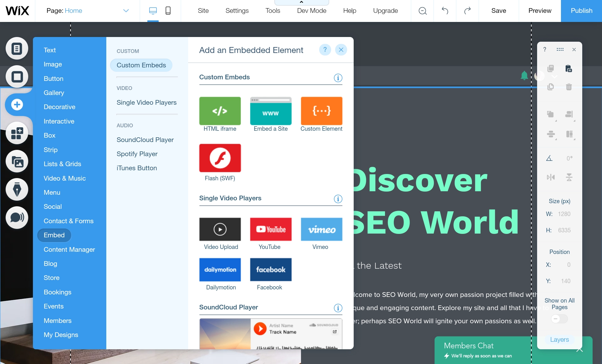Open the pen-nib Blog icon in sidebar
602x364 pixels.
click(x=17, y=189)
